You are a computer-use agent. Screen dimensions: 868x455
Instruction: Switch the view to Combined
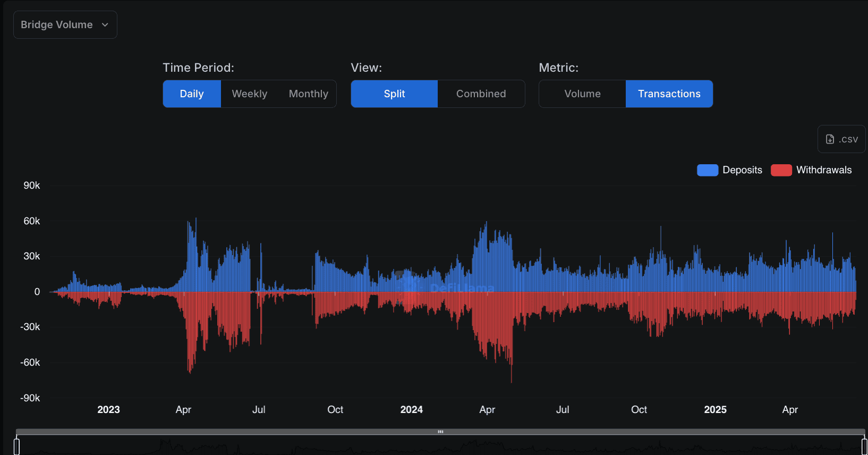coord(481,94)
